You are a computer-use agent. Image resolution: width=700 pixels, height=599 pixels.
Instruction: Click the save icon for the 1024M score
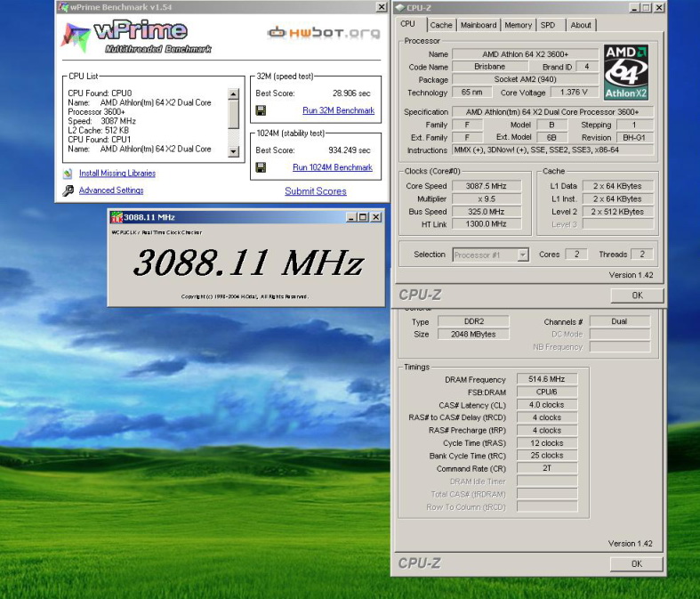pyautogui.click(x=261, y=167)
